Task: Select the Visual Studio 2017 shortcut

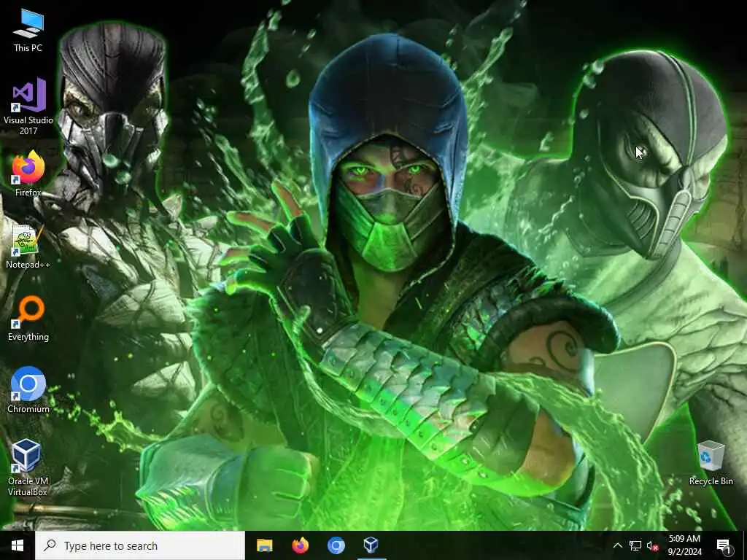Action: pos(28,106)
